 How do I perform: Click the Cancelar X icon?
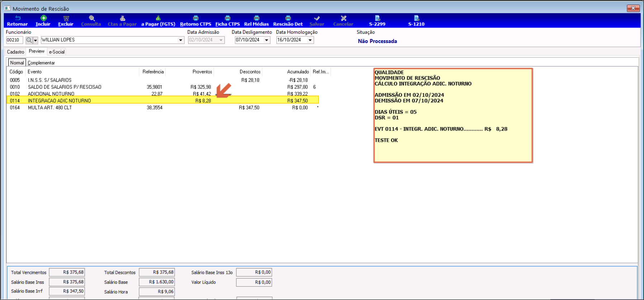(x=344, y=18)
